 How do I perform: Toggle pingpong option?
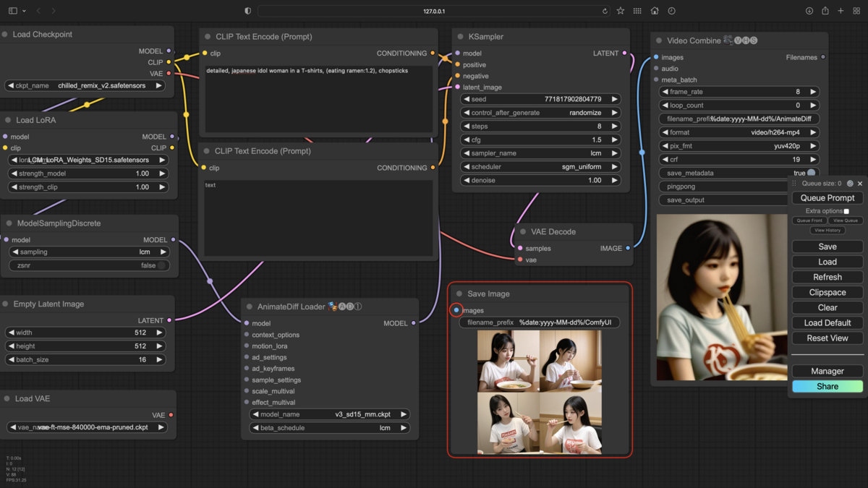click(723, 187)
